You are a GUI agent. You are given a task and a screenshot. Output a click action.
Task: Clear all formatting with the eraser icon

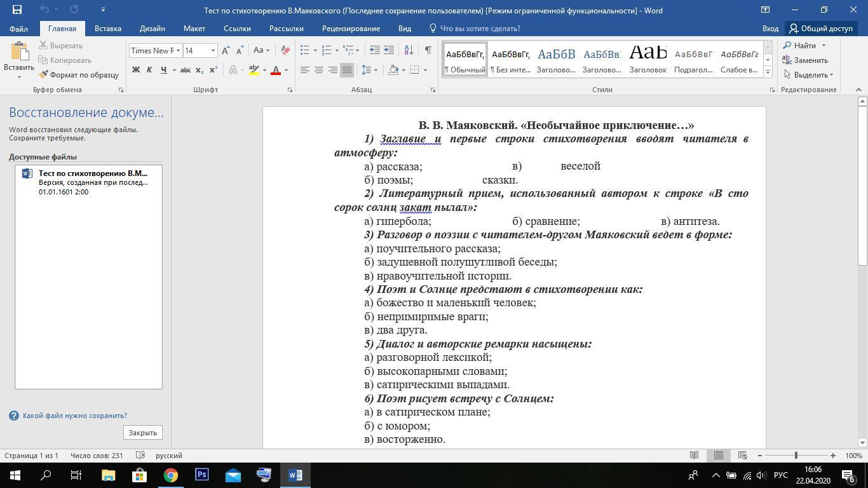click(x=285, y=50)
